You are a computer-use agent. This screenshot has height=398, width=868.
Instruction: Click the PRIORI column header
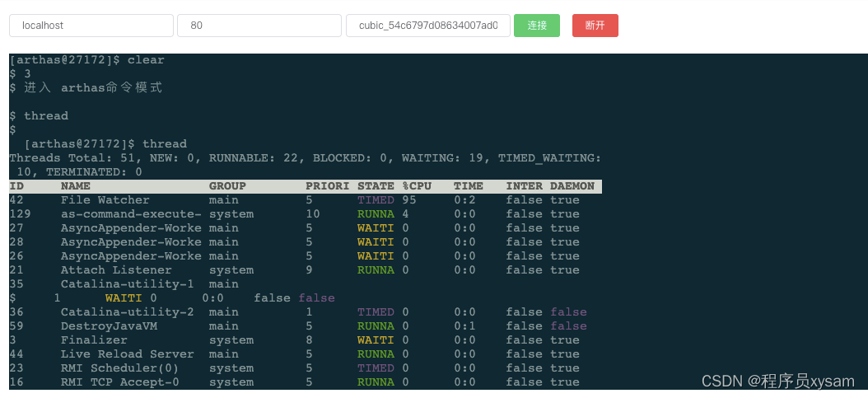coord(328,186)
